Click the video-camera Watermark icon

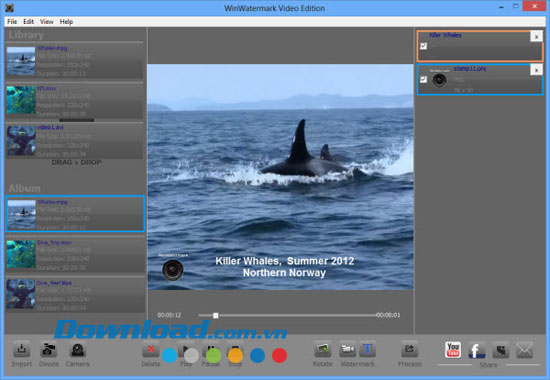tap(348, 349)
